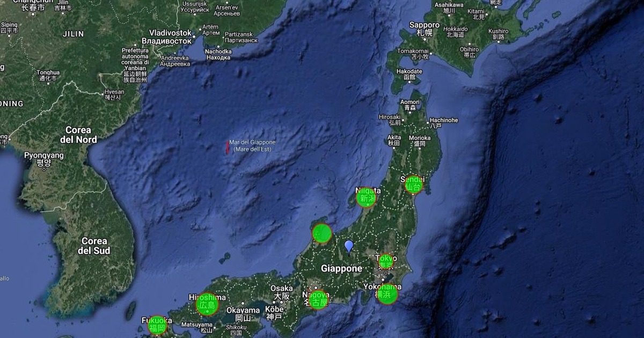Click the Matsuyama city label

[197, 327]
